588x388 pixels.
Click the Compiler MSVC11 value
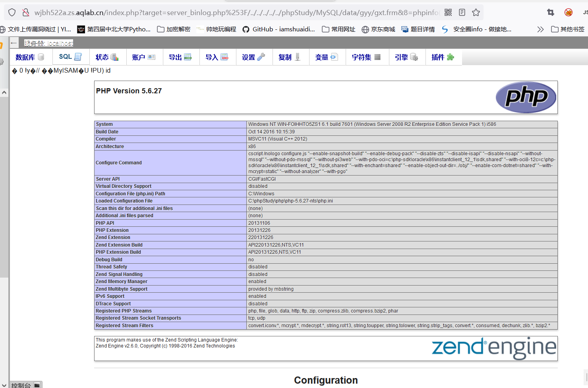click(278, 139)
